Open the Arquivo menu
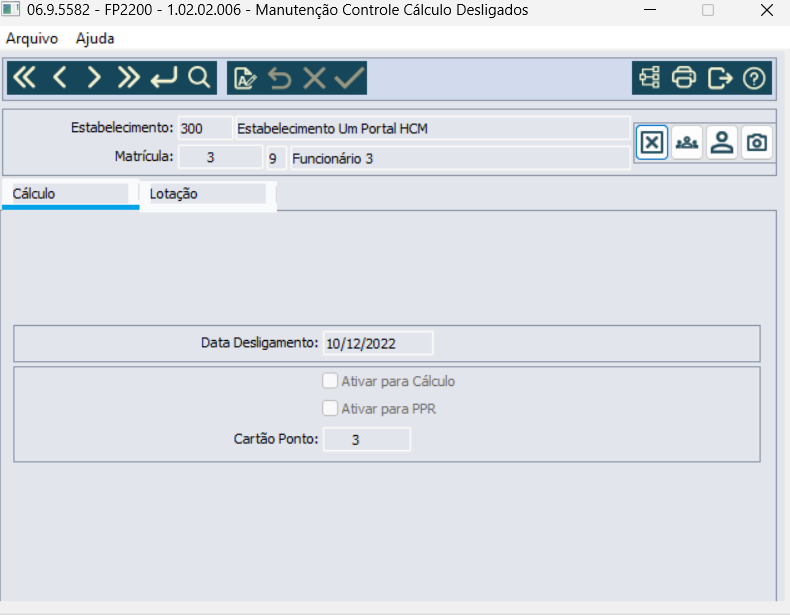This screenshot has height=615, width=790. click(x=32, y=39)
